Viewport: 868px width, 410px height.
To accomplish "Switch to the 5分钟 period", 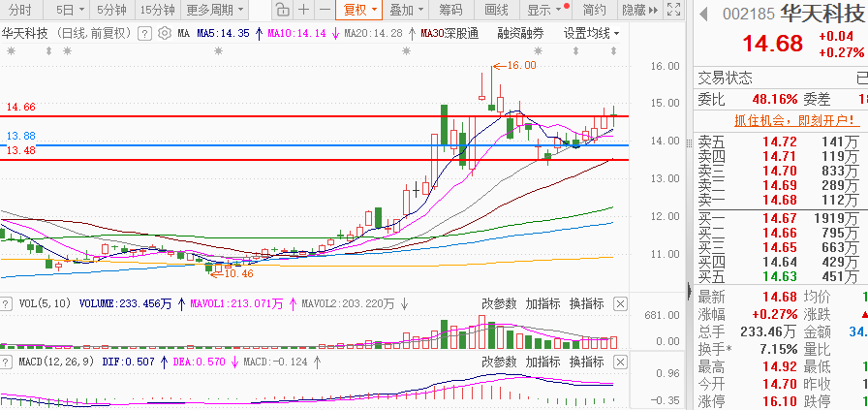I will click(x=109, y=10).
